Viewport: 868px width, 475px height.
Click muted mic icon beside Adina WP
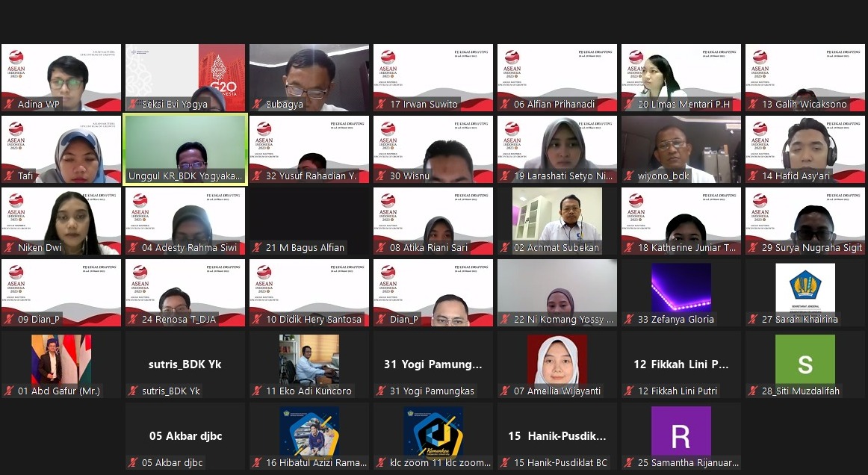[x=9, y=104]
